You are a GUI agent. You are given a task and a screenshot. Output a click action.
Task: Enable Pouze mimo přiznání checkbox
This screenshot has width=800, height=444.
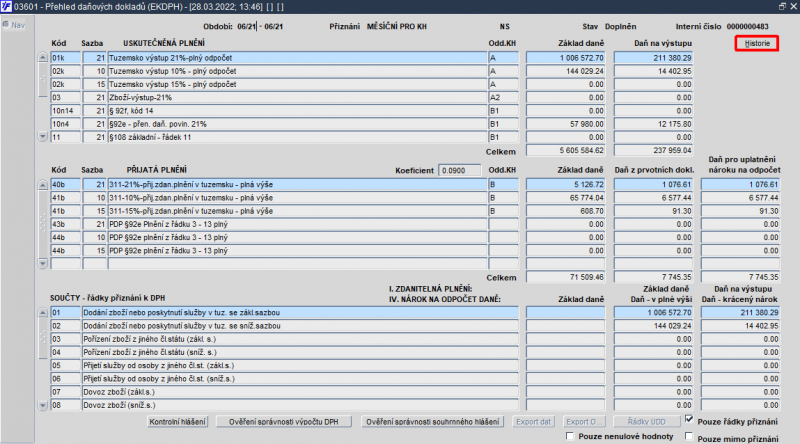coord(689,436)
